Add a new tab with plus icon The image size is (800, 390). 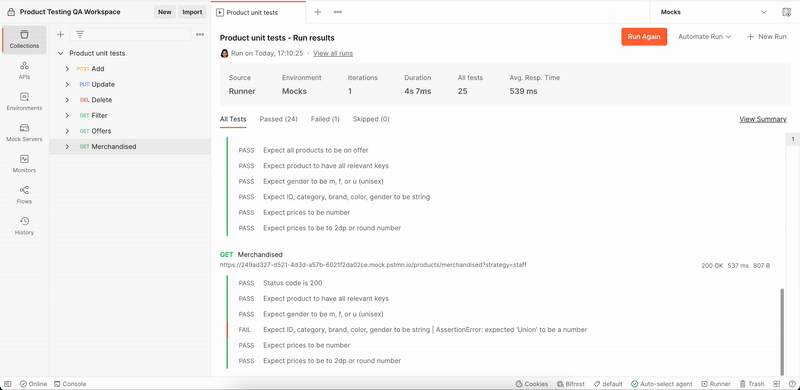(317, 12)
